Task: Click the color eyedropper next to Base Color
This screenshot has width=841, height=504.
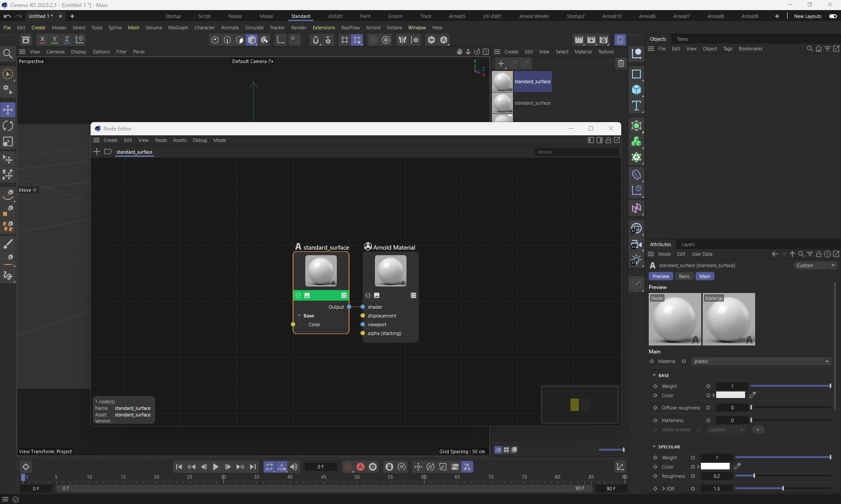Action: [x=753, y=395]
